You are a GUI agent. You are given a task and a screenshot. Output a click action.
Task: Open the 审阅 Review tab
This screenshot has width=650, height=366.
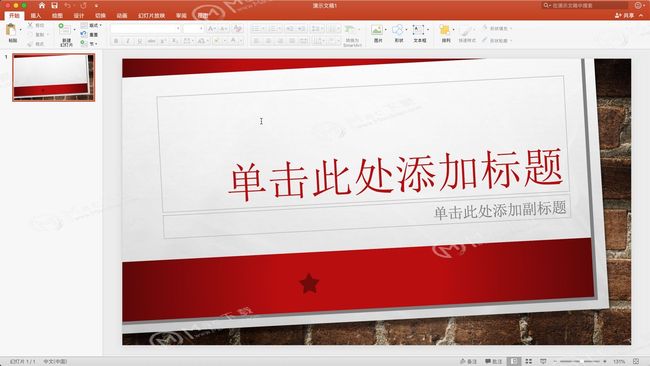[181, 15]
